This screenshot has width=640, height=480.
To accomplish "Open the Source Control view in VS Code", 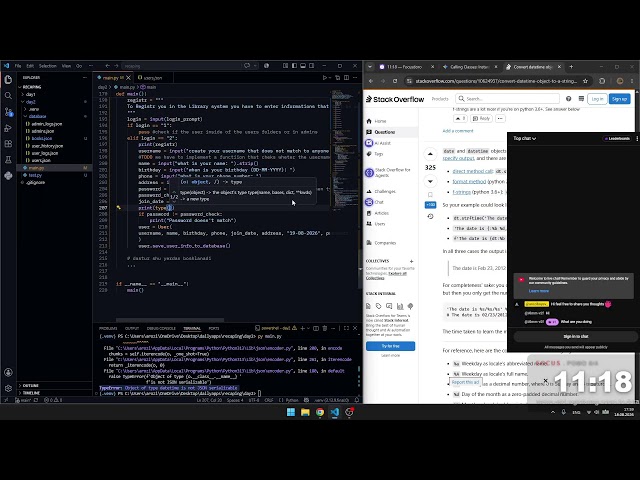I will coord(8,112).
